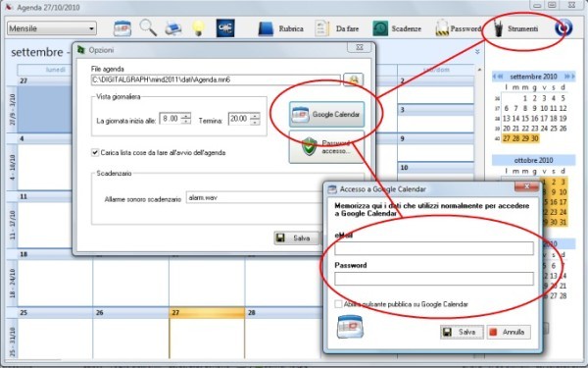This screenshot has width=588, height=368.
Task: Select day 28 in the monthly calendar grid
Action: (283, 312)
